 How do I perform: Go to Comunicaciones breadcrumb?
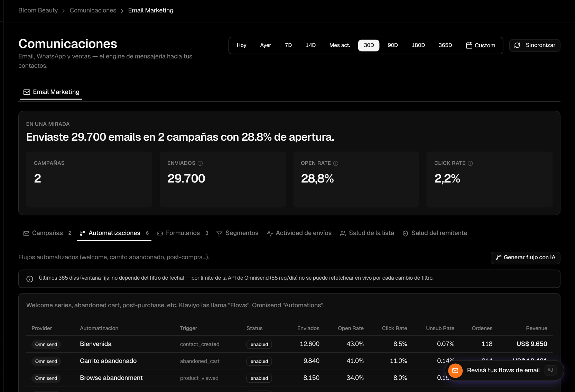[93, 10]
